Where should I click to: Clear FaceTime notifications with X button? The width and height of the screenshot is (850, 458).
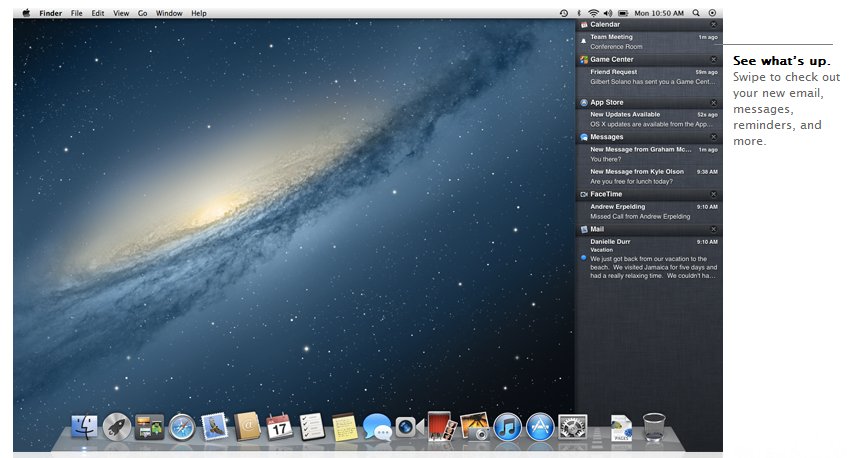coord(713,194)
